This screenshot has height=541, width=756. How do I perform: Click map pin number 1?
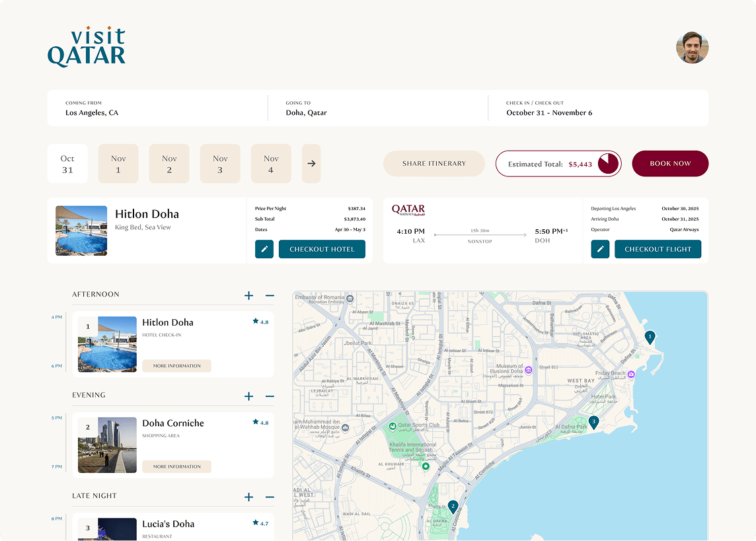(650, 338)
